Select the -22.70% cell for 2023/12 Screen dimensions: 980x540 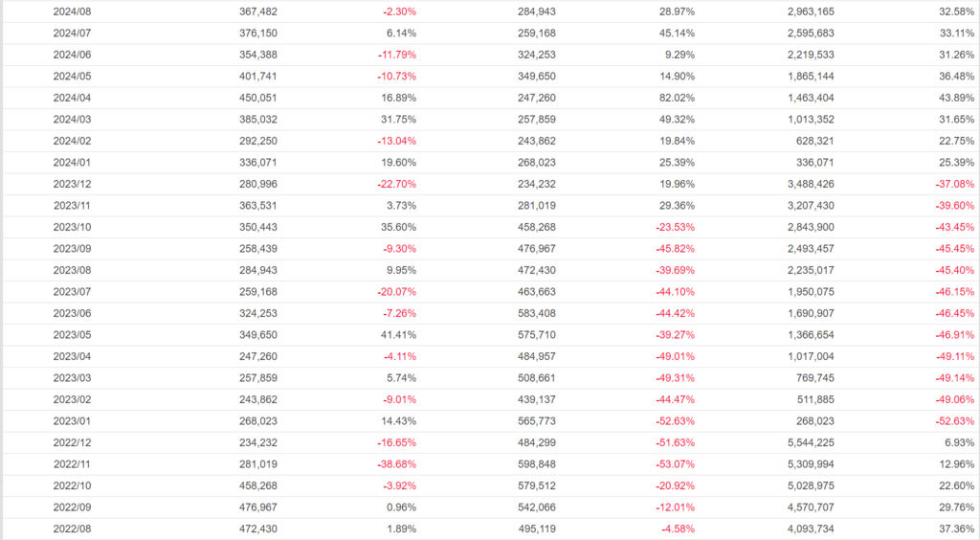click(x=395, y=184)
